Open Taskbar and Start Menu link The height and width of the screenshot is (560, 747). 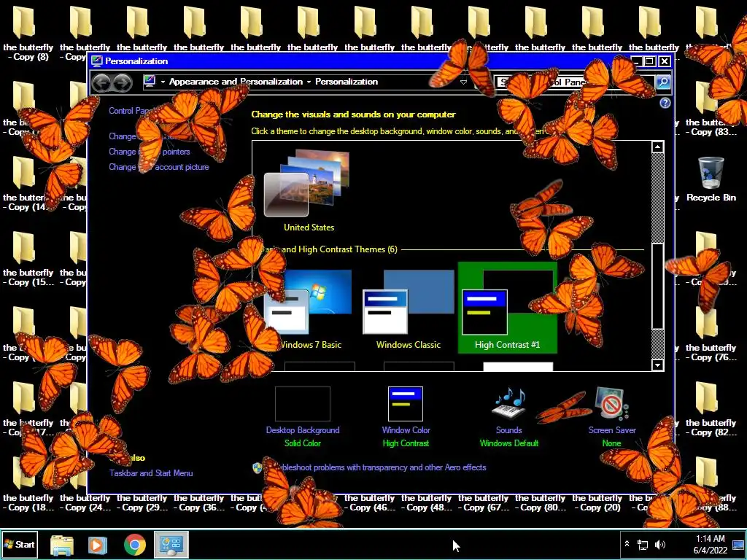[151, 472]
